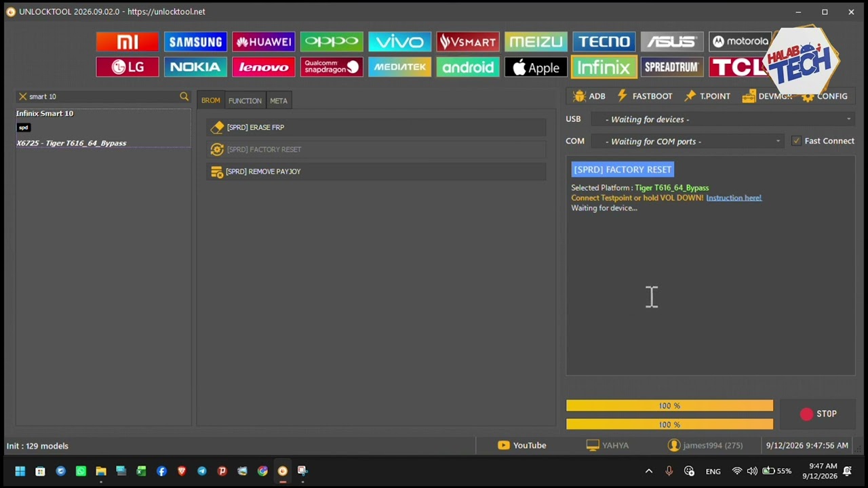The width and height of the screenshot is (868, 488).
Task: Open WhatsApp from the taskbar
Action: [x=81, y=471]
